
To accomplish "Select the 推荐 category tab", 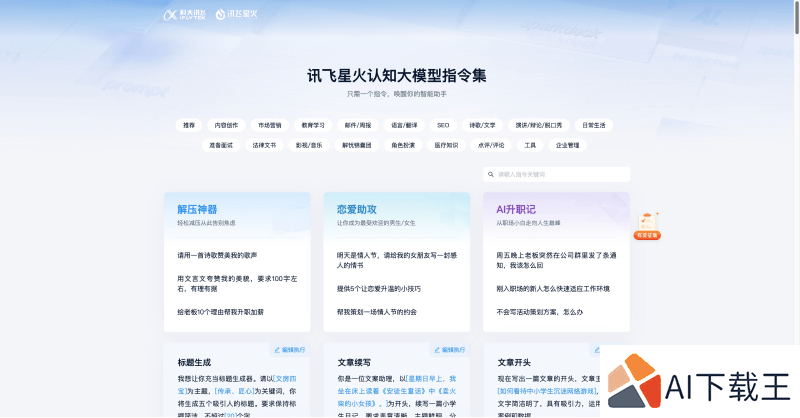I will [x=189, y=125].
